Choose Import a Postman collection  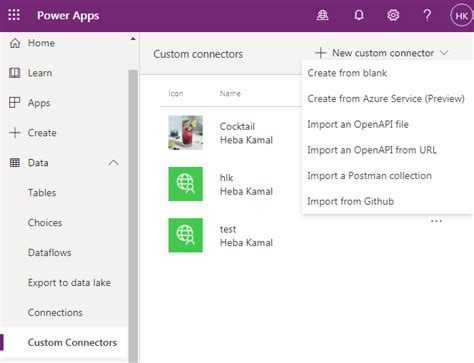(x=369, y=176)
